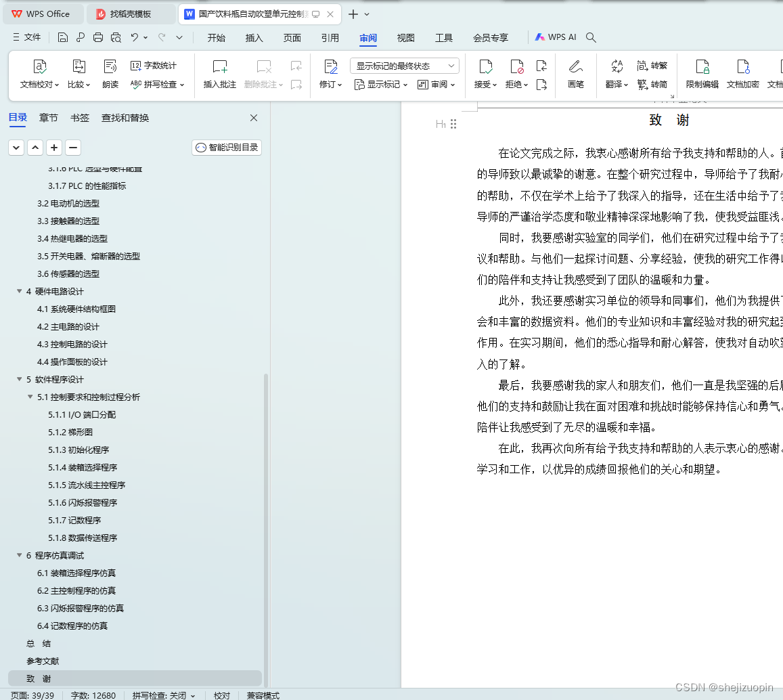Click the print preview icon
The width and height of the screenshot is (783, 700).
click(x=116, y=37)
